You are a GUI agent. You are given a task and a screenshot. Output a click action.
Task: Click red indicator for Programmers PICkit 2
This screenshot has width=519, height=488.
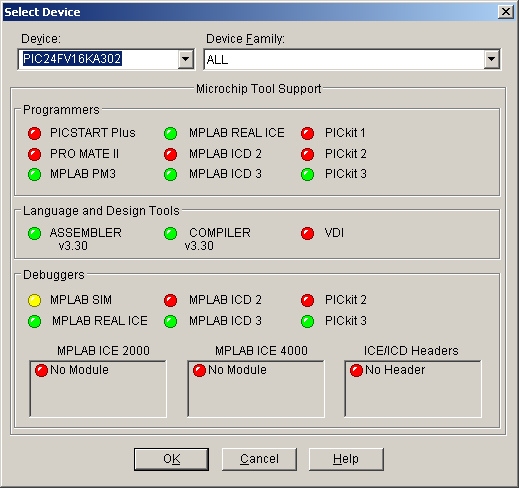tap(308, 154)
